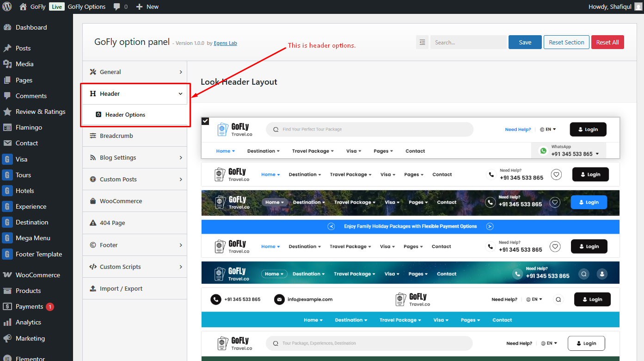The image size is (644, 361).
Task: Select the forest-image header layout thumbnail
Action: coord(411,203)
